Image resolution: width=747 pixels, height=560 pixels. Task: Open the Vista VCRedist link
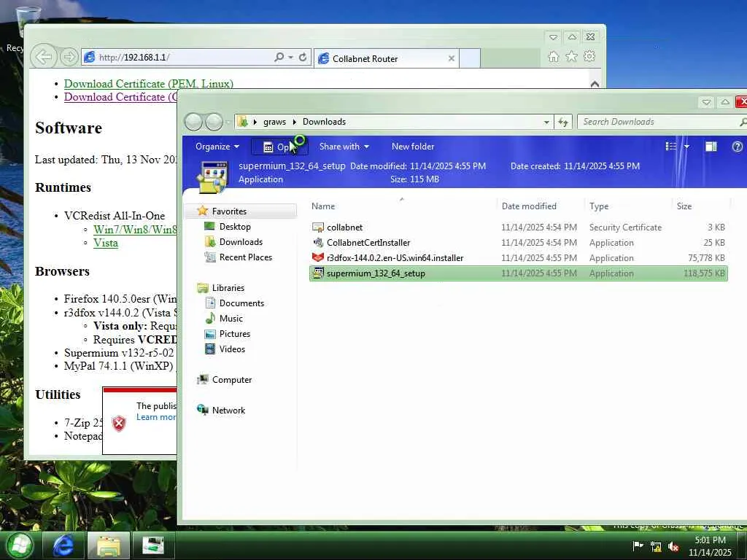coord(105,243)
